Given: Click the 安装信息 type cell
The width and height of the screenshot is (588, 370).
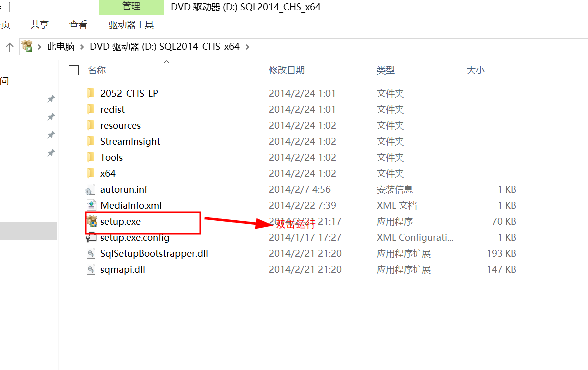Looking at the screenshot, I should pos(395,189).
